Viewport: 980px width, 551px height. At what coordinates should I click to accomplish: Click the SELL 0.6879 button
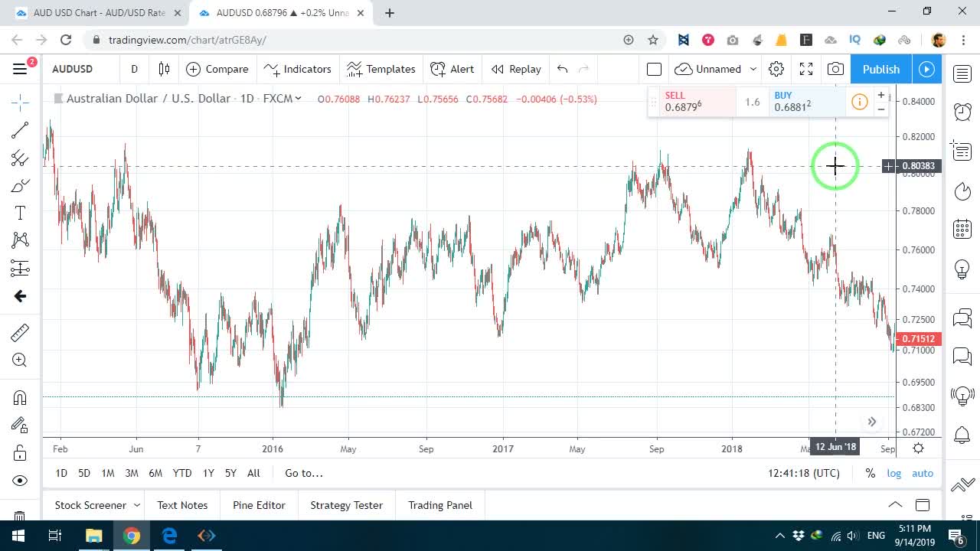(x=697, y=102)
